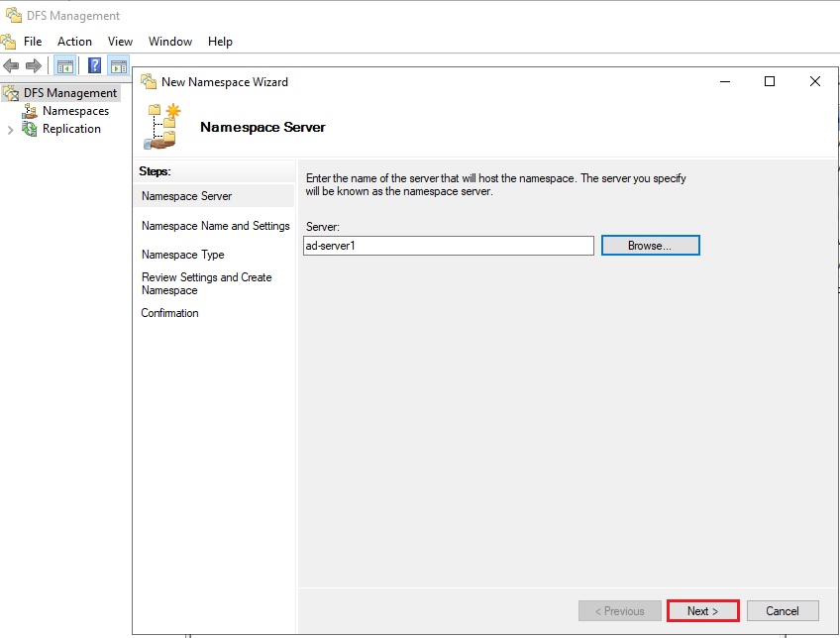This screenshot has height=638, width=840.
Task: Open Help using the question mark toolbar icon
Action: click(x=92, y=64)
